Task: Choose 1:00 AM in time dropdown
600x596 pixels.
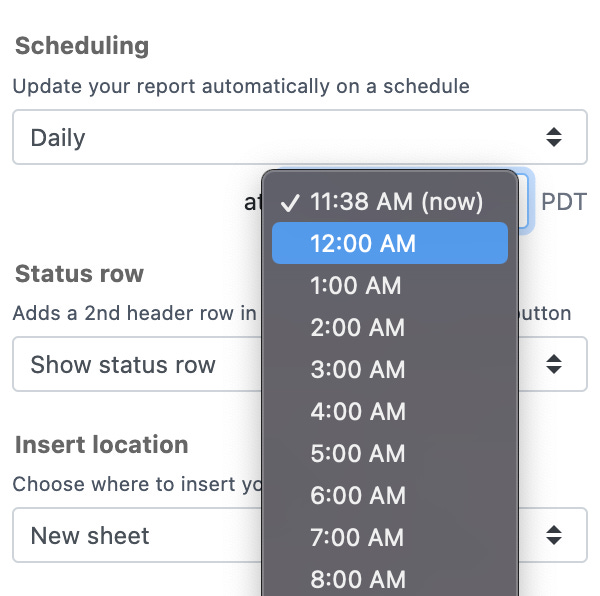Action: click(390, 285)
